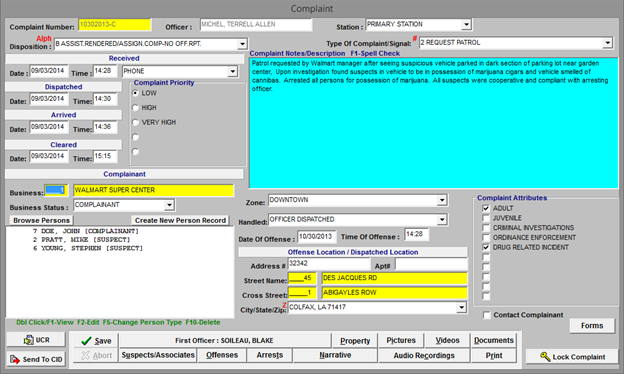Expand Type Of Complaint/Signal dropdown
Viewport: 625px width, 376px height.
[x=607, y=43]
